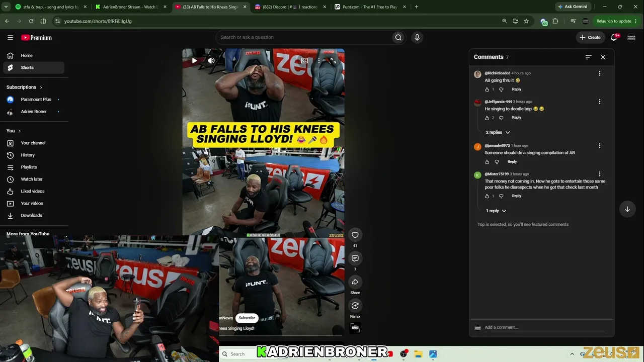Open comment sort options
This screenshot has height=362, width=644.
[588, 57]
